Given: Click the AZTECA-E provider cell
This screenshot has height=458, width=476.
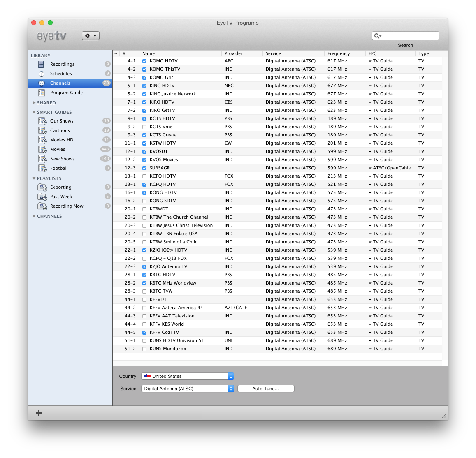Looking at the screenshot, I should pyautogui.click(x=236, y=308).
